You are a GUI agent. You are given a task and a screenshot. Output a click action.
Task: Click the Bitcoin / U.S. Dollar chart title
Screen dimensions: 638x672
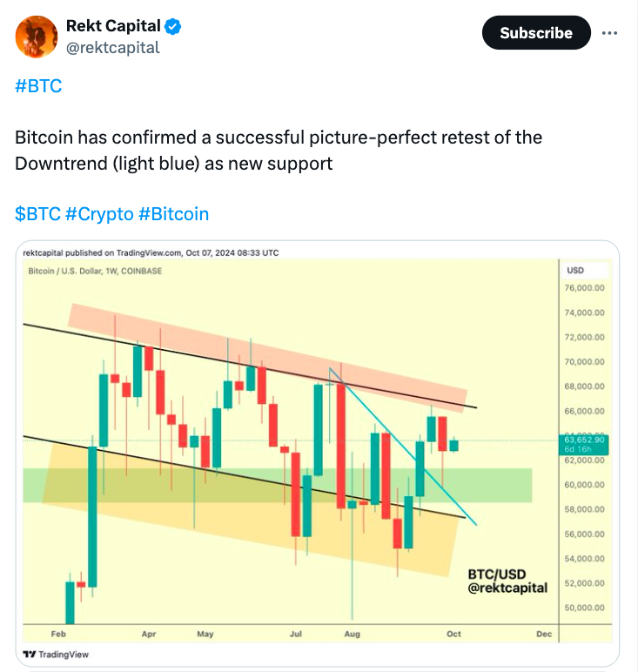coord(95,271)
